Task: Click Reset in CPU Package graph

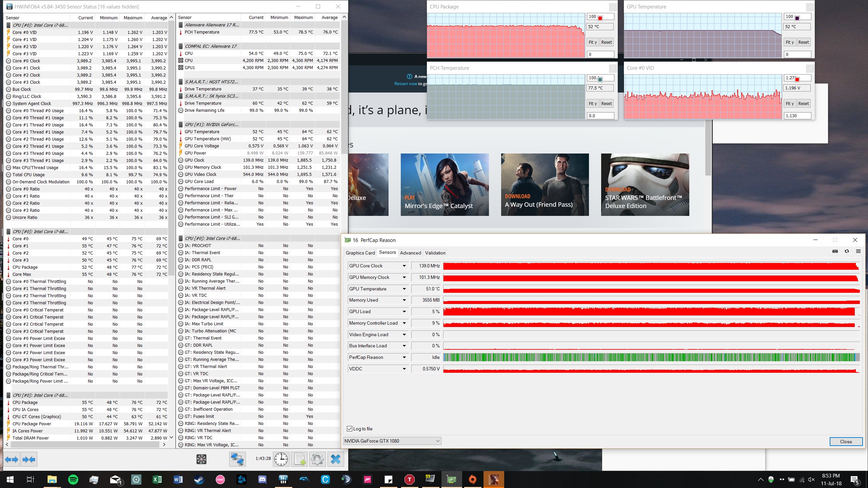Action: pyautogui.click(x=607, y=42)
